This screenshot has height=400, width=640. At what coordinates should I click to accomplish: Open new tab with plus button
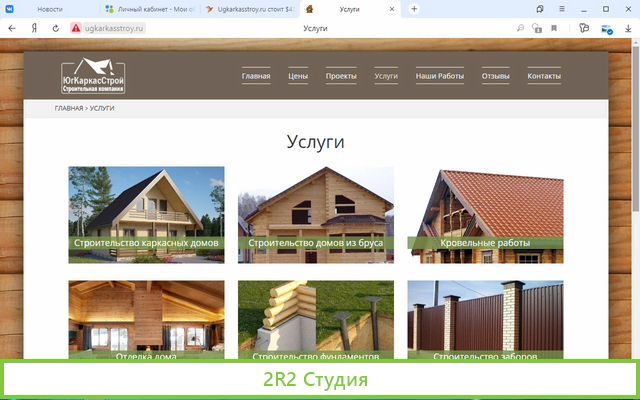click(x=414, y=9)
